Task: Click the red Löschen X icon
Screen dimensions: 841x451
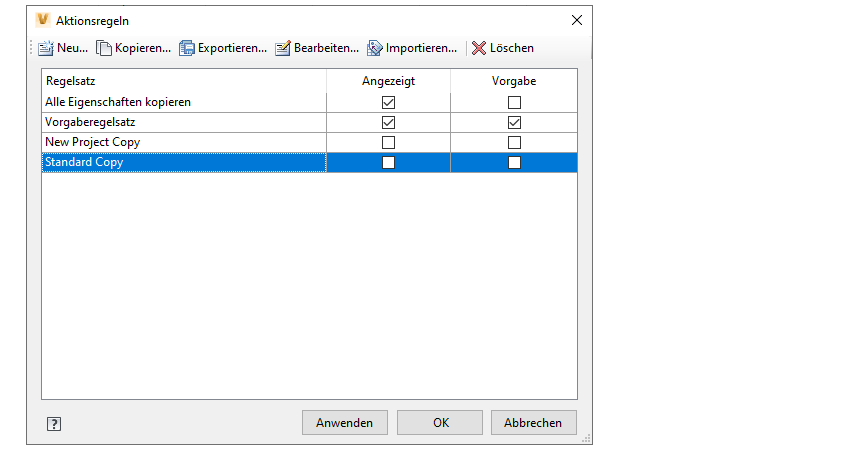Action: [479, 48]
